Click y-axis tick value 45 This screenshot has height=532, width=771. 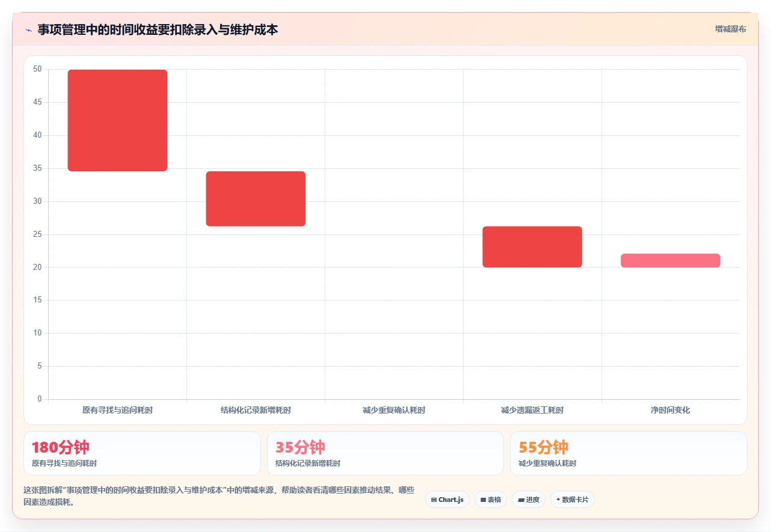coord(37,102)
